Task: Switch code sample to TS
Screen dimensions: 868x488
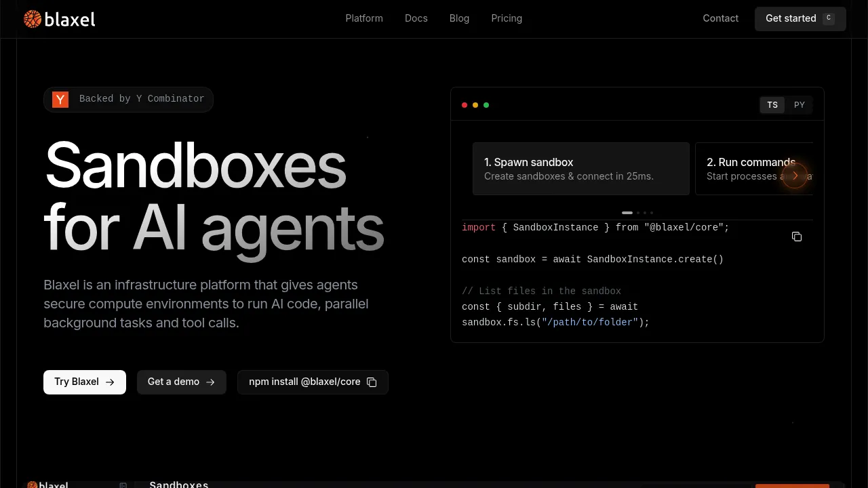Action: click(x=772, y=105)
